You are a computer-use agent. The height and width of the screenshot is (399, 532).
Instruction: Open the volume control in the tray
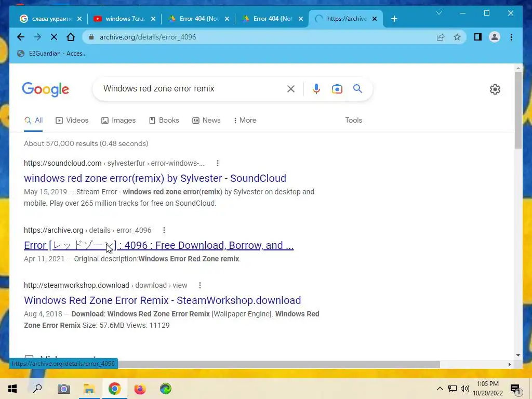coord(465,389)
